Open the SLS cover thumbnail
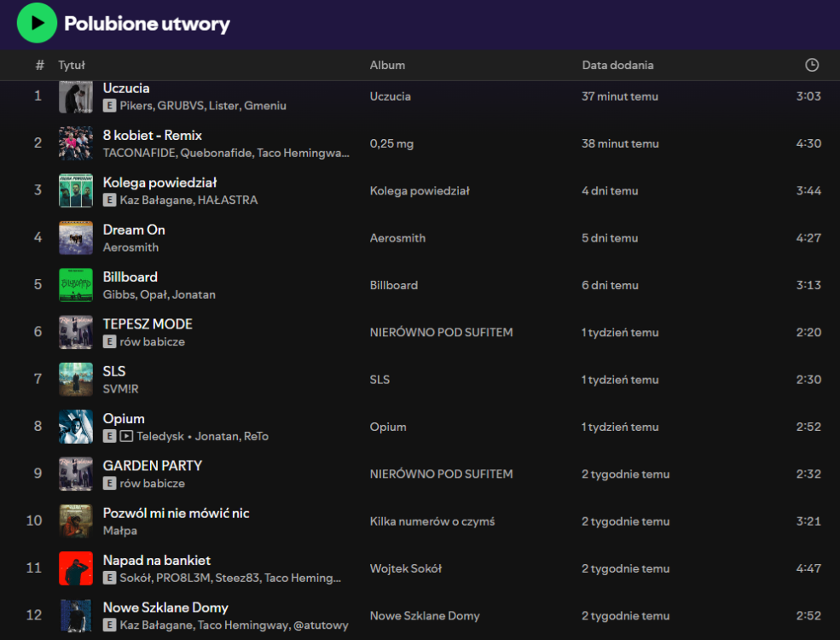 coord(76,379)
